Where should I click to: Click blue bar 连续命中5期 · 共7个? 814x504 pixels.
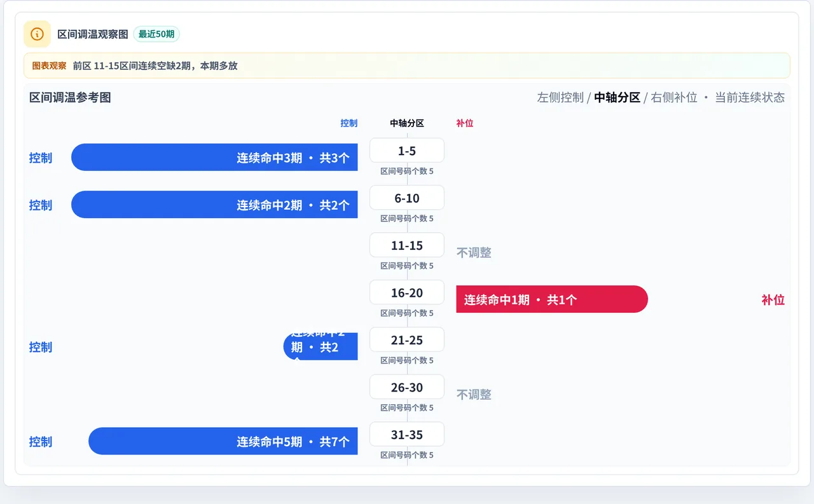[x=223, y=441]
